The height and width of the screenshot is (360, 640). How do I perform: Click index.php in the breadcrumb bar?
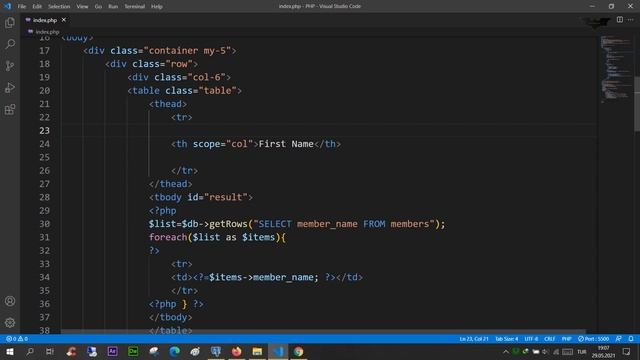point(47,32)
